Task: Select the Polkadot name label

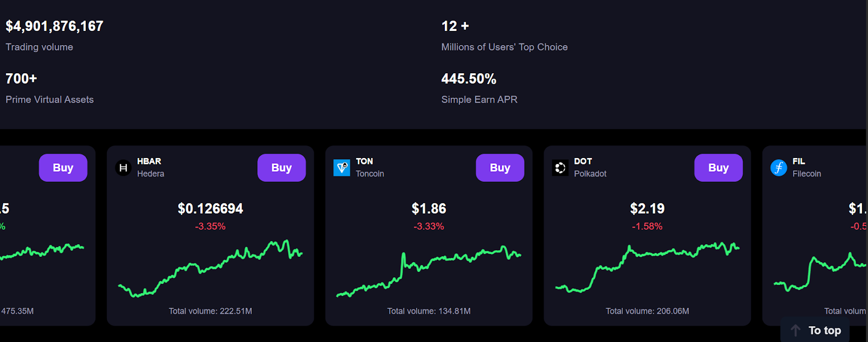Action: [x=590, y=174]
